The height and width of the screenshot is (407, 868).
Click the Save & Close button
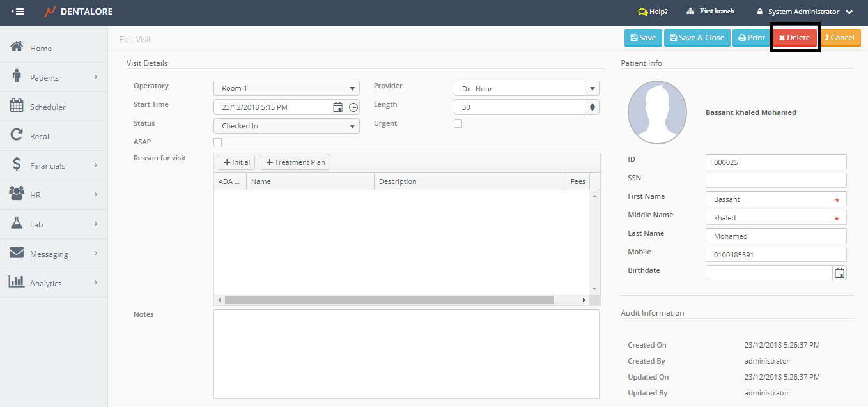696,38
